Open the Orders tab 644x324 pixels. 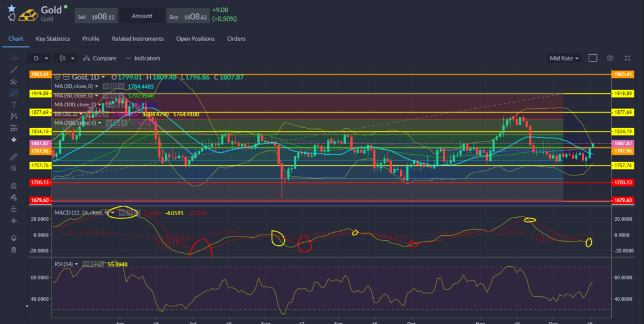tap(236, 38)
